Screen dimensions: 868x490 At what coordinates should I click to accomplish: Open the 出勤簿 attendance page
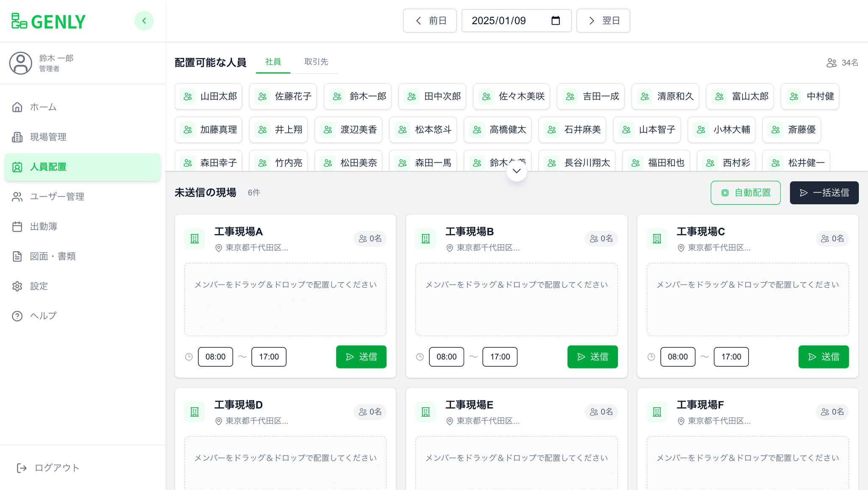click(x=44, y=226)
